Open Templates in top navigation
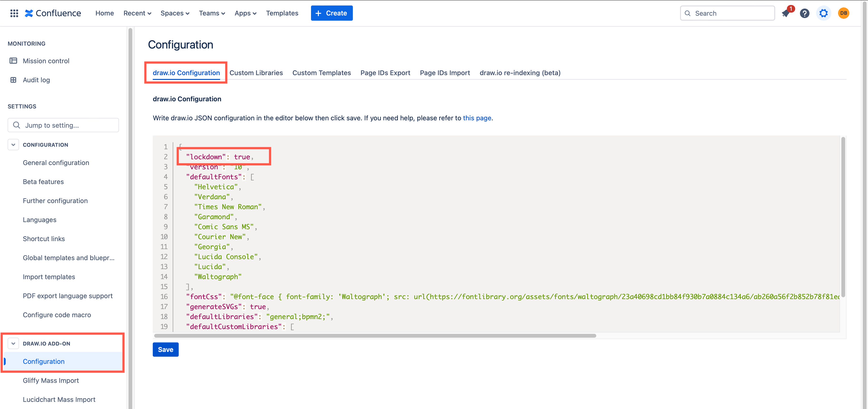Screen dimensions: 868x409 [x=282, y=13]
